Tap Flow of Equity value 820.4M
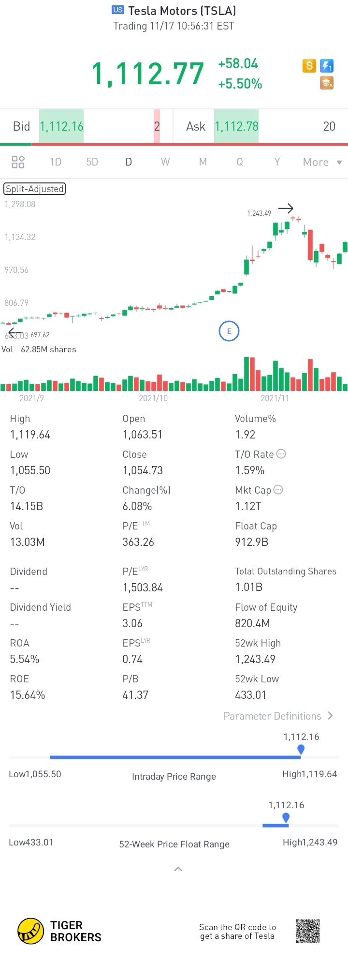This screenshot has height=980, width=348. click(252, 623)
